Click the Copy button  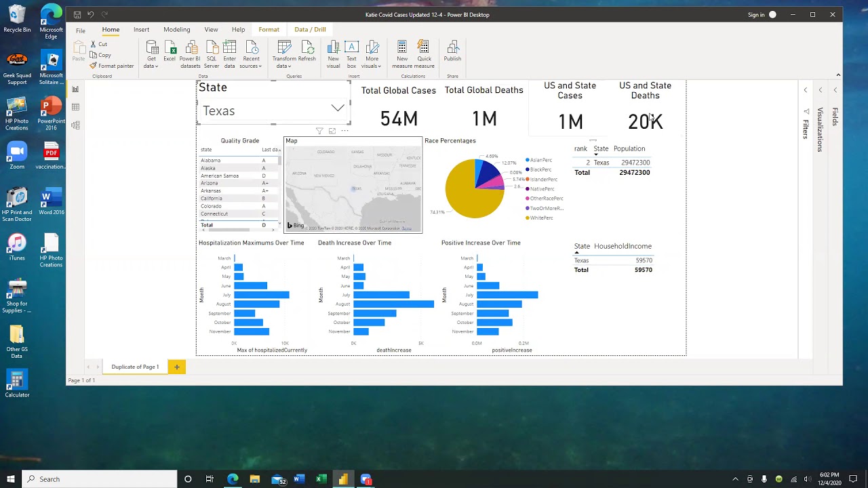(x=100, y=55)
